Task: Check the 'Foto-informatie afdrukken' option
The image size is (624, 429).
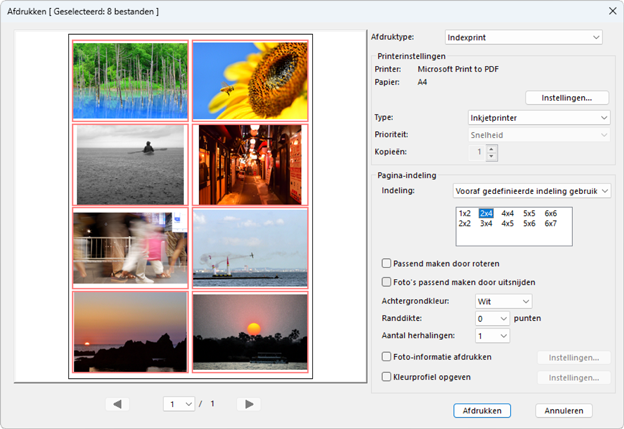Action: [x=387, y=356]
